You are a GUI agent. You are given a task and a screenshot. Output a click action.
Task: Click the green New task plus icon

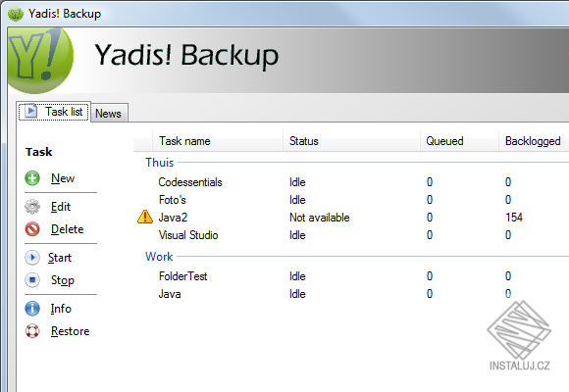coord(32,178)
